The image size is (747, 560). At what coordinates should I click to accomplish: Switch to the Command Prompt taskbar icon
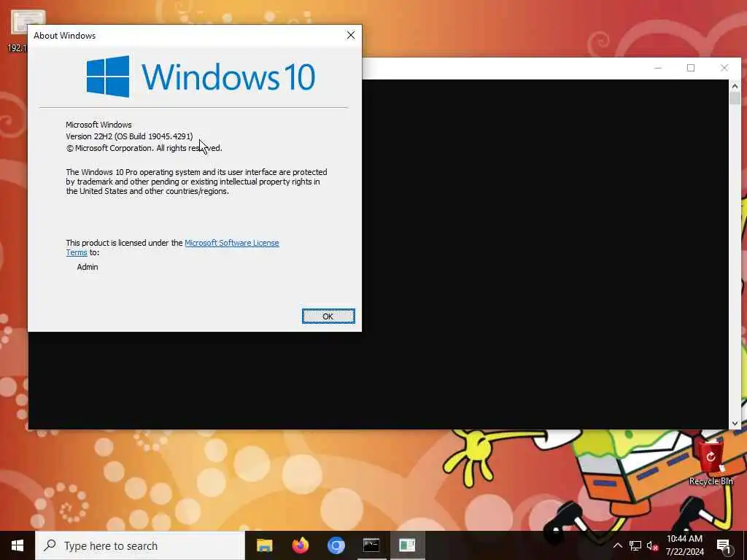pos(371,545)
